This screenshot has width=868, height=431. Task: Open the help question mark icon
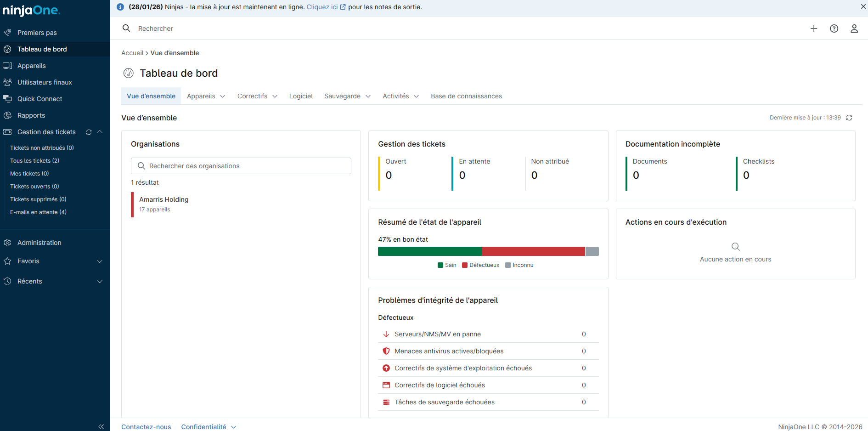pyautogui.click(x=834, y=28)
